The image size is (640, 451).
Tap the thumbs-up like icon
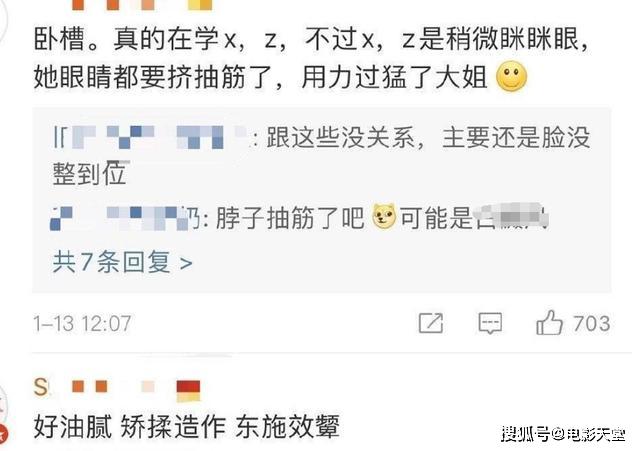pos(549,323)
